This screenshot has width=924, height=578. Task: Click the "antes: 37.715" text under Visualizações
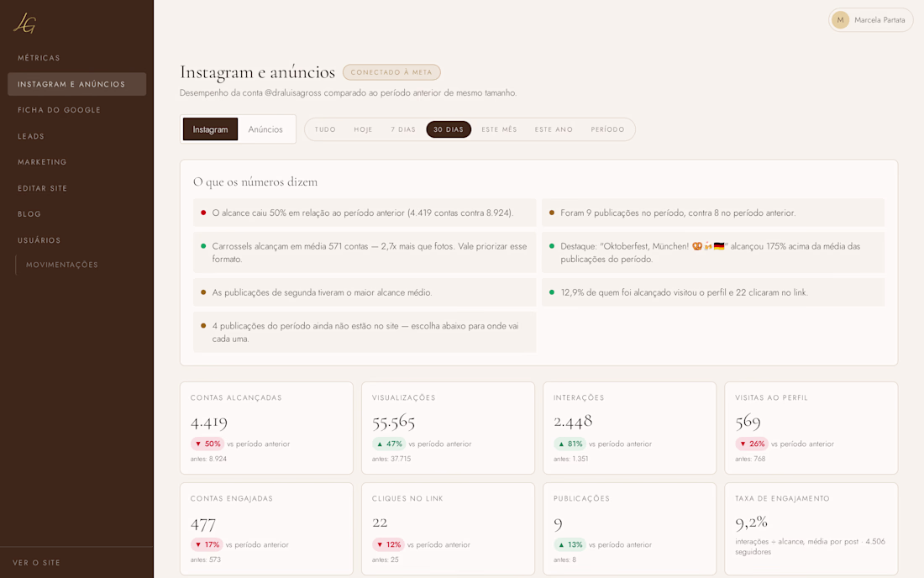coord(391,459)
